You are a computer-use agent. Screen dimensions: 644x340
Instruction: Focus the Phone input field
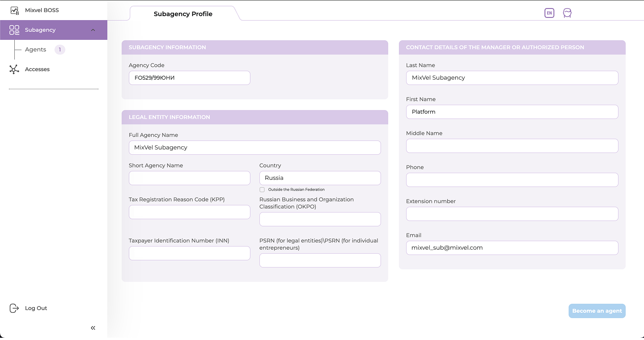click(512, 180)
